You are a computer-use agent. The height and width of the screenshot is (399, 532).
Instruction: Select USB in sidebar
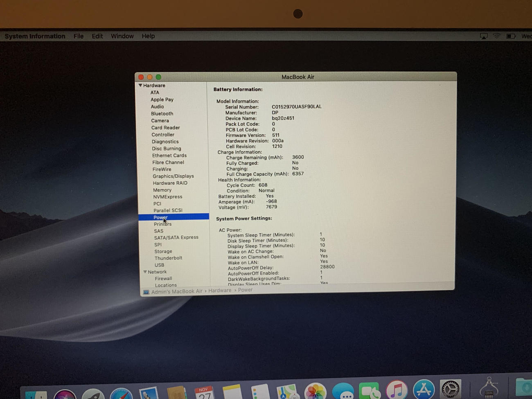point(160,265)
